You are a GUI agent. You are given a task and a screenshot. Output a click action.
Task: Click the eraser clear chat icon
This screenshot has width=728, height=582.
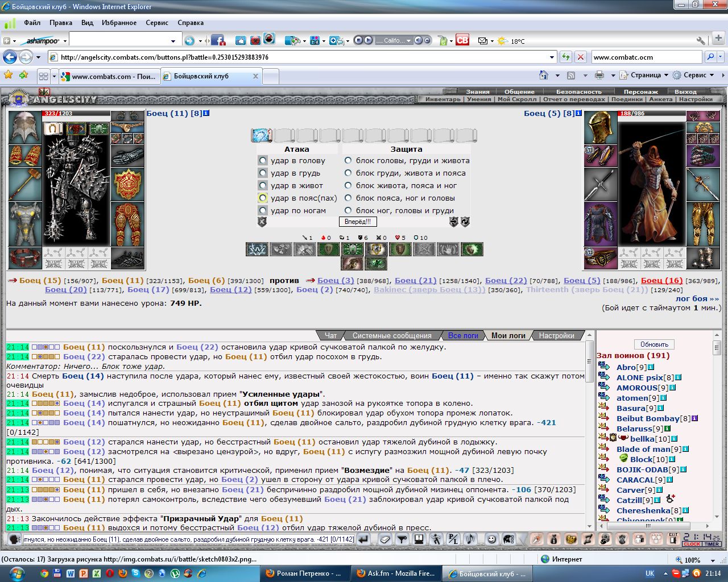(385, 539)
